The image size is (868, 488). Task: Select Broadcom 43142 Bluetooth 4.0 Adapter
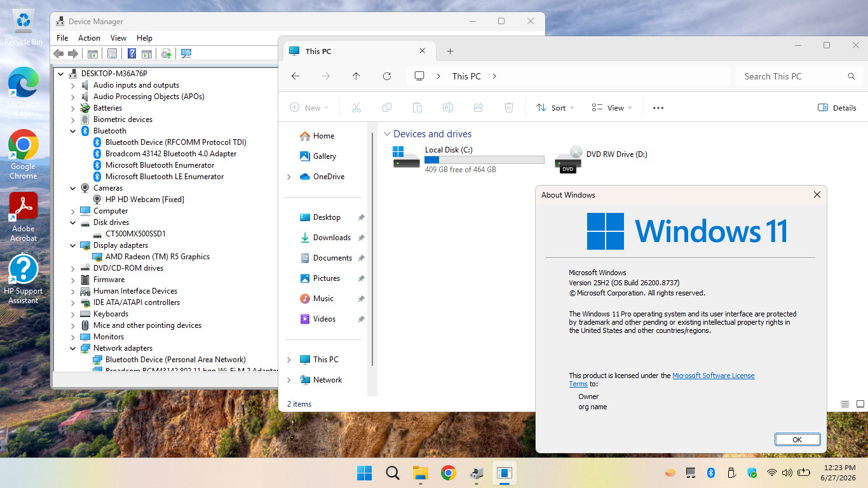pyautogui.click(x=171, y=154)
